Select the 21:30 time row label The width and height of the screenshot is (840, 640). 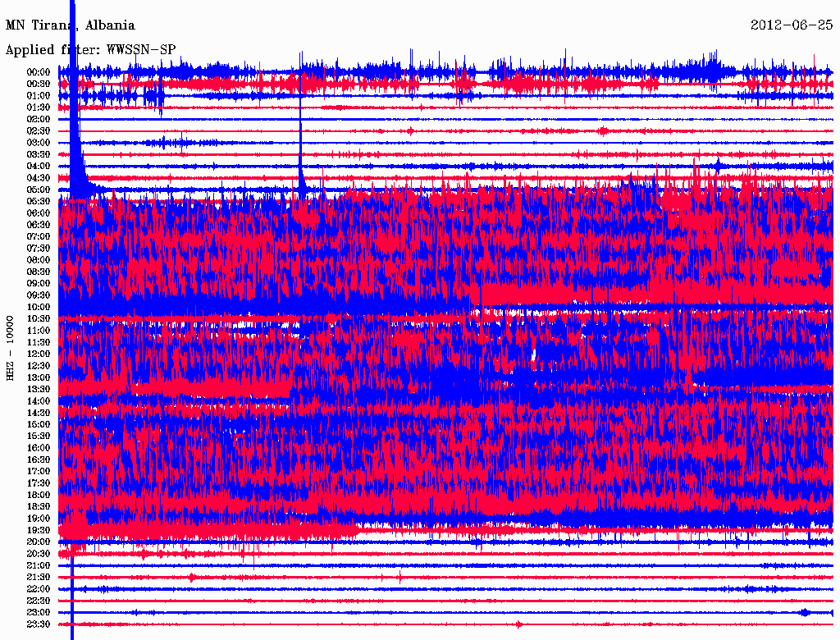[39, 577]
